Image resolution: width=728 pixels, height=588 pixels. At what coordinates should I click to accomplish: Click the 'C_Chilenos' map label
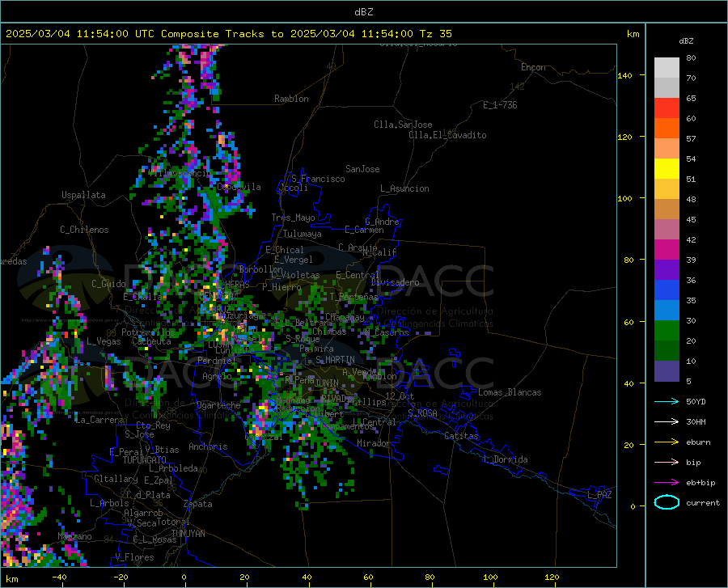(84, 230)
